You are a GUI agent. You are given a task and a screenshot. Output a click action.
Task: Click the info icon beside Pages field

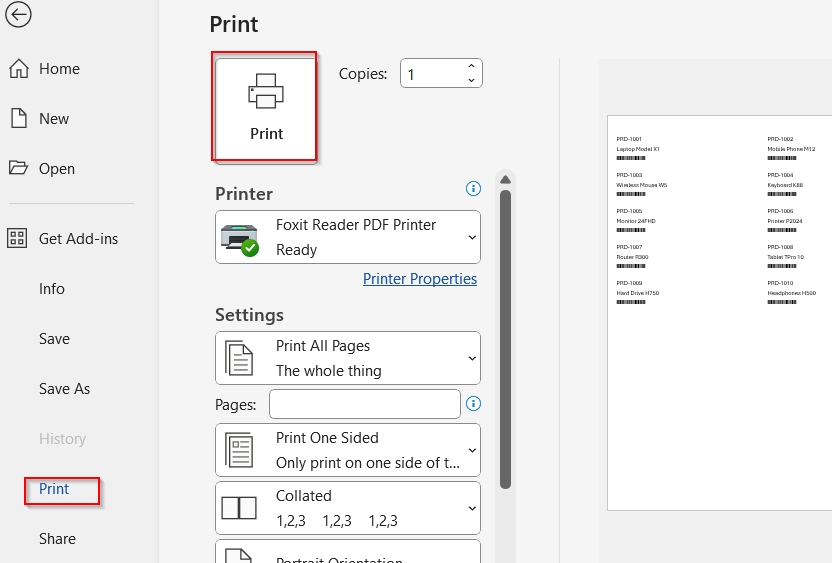(473, 404)
